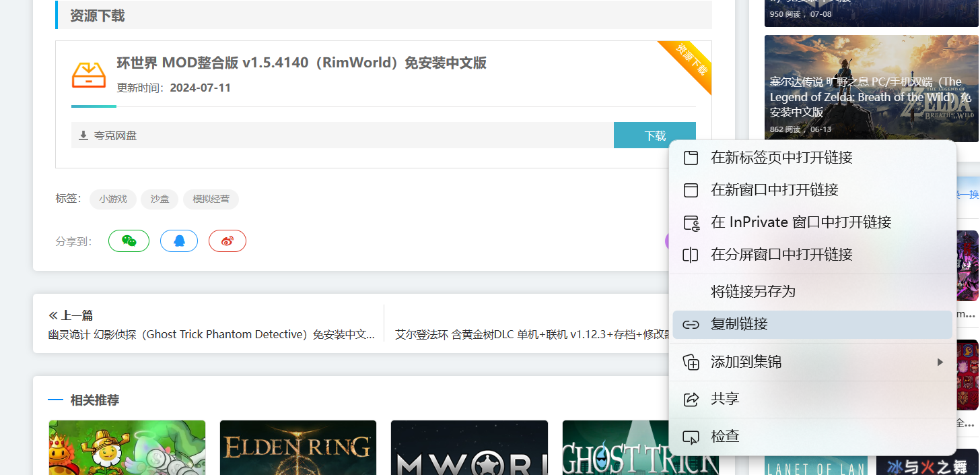
Task: Click the « previous post arrow icon
Action: click(x=53, y=315)
